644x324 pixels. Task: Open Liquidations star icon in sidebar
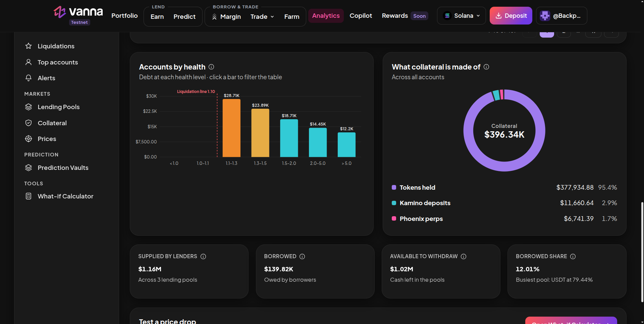click(x=29, y=46)
